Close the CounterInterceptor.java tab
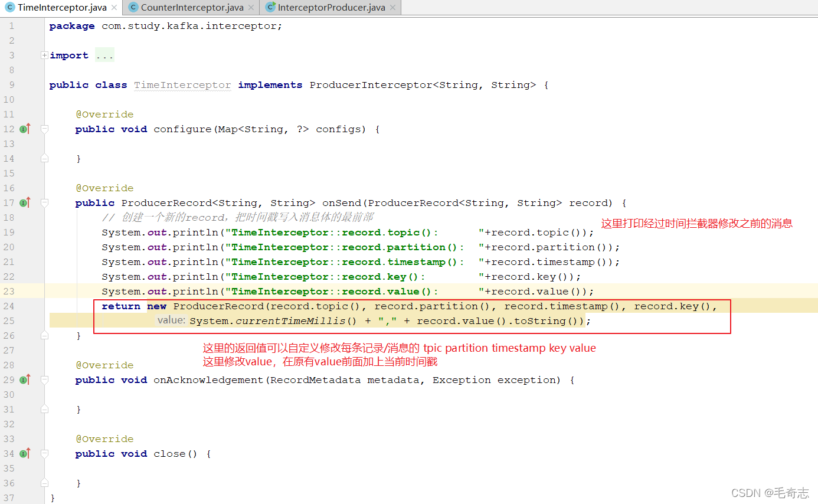Viewport: 818px width, 504px height. (251, 8)
